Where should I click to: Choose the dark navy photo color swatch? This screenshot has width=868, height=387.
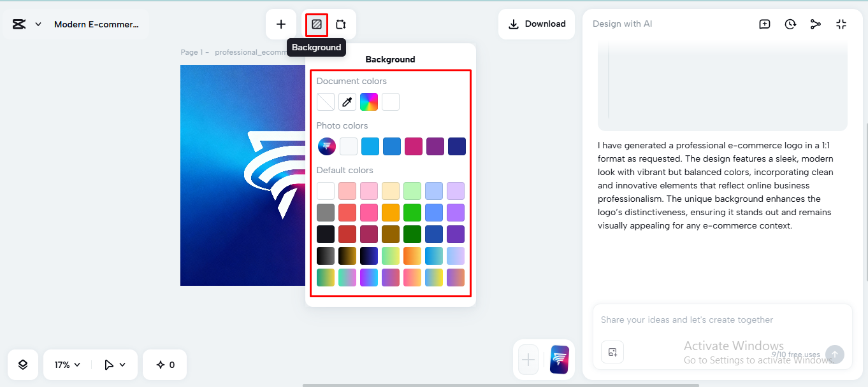pyautogui.click(x=457, y=146)
